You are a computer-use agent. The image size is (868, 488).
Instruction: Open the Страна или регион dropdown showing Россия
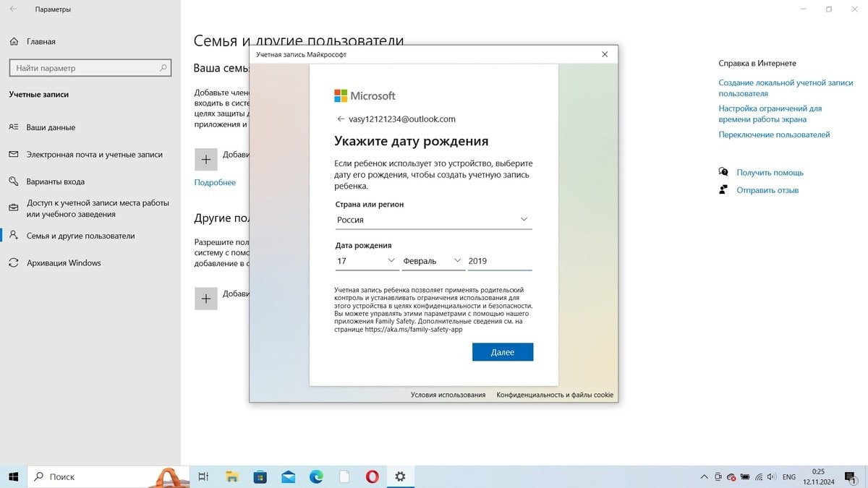pyautogui.click(x=433, y=220)
